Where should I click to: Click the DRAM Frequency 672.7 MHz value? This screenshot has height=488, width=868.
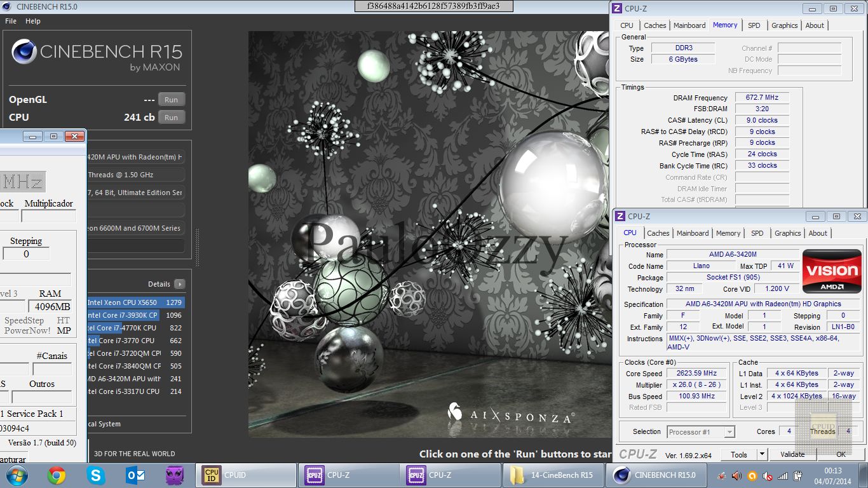click(762, 98)
